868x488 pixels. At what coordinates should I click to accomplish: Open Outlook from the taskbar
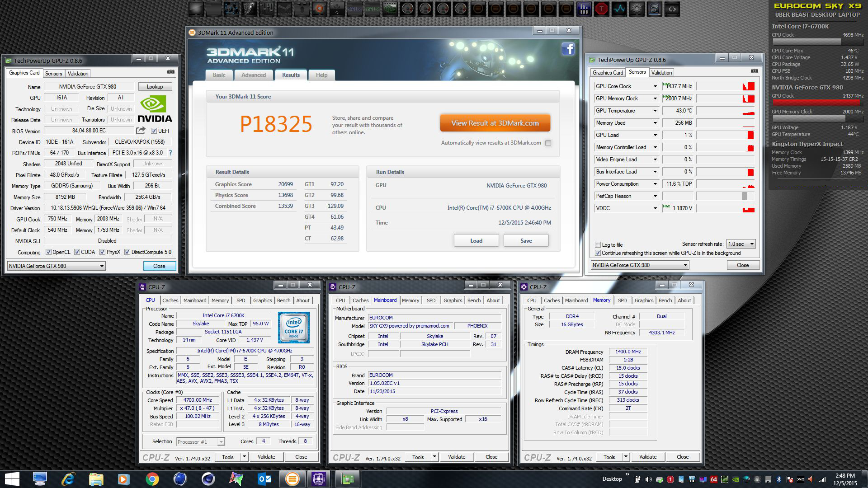pos(264,479)
